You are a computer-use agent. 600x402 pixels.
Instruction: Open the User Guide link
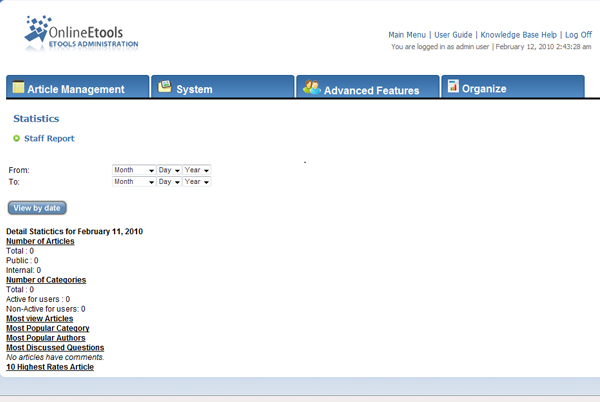453,35
